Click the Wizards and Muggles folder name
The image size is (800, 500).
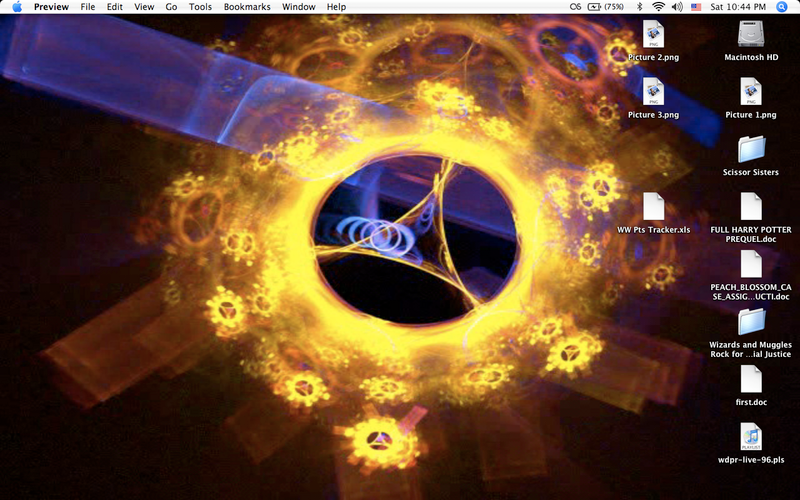[x=751, y=349]
